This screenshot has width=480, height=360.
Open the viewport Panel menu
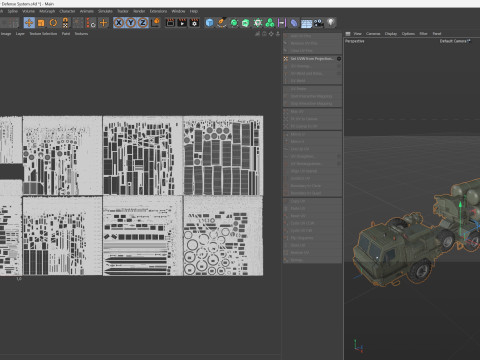[437, 34]
